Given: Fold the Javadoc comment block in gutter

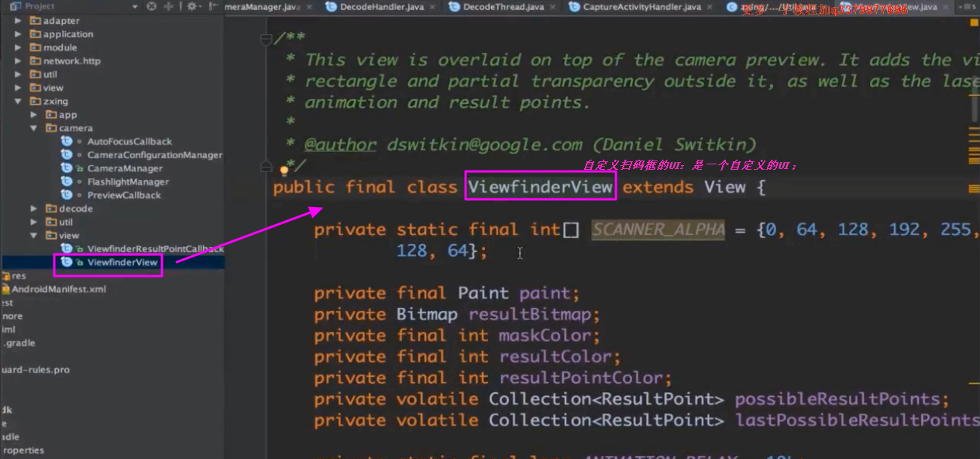Looking at the screenshot, I should tap(267, 39).
